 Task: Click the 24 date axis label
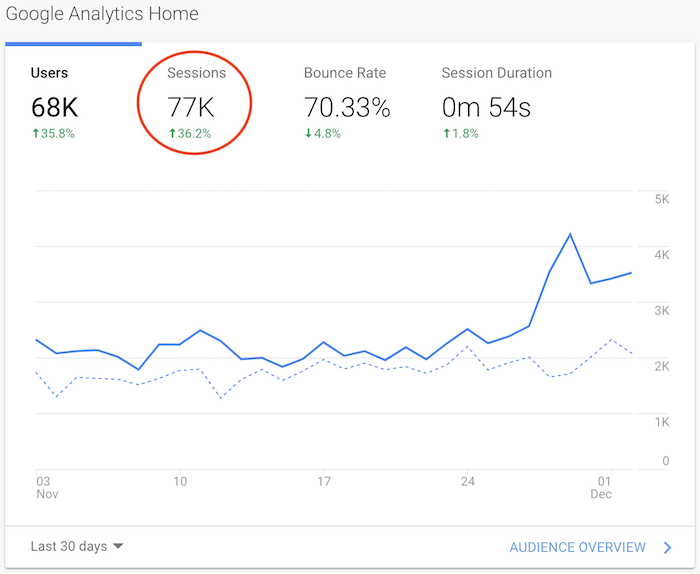click(x=467, y=481)
